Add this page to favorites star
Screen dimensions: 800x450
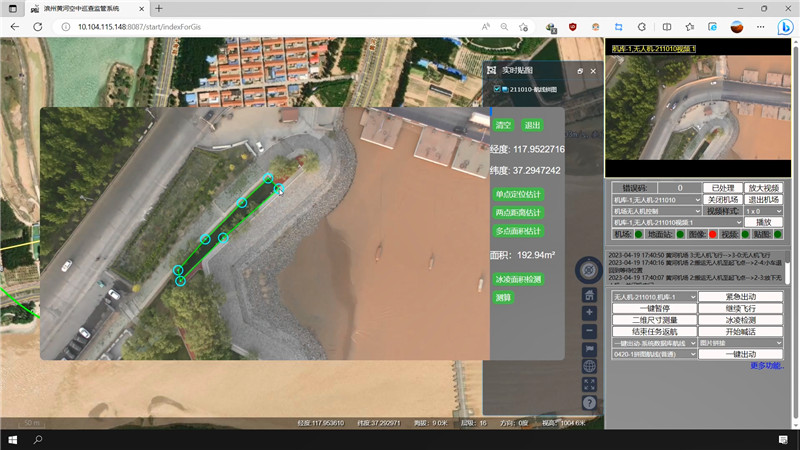[x=523, y=27]
